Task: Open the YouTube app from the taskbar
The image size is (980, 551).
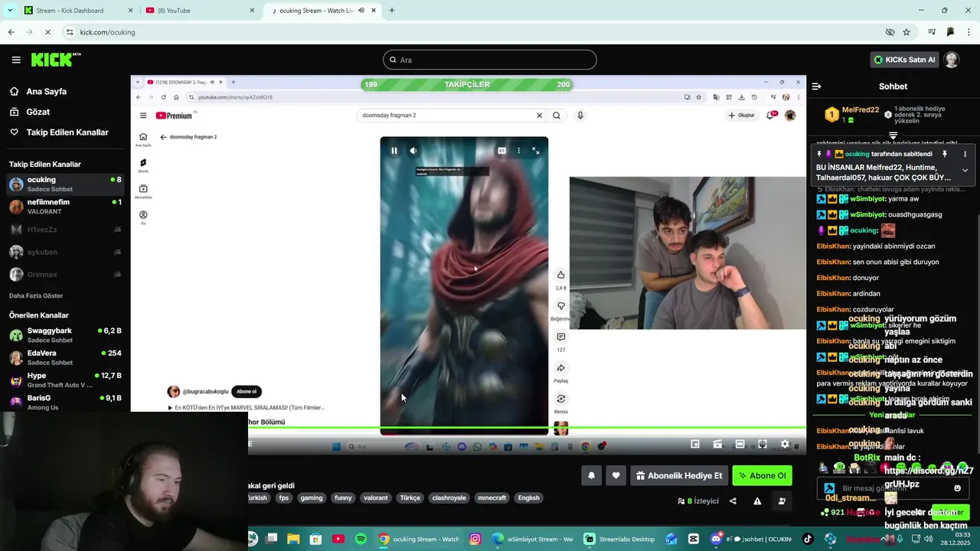Action: point(338,539)
